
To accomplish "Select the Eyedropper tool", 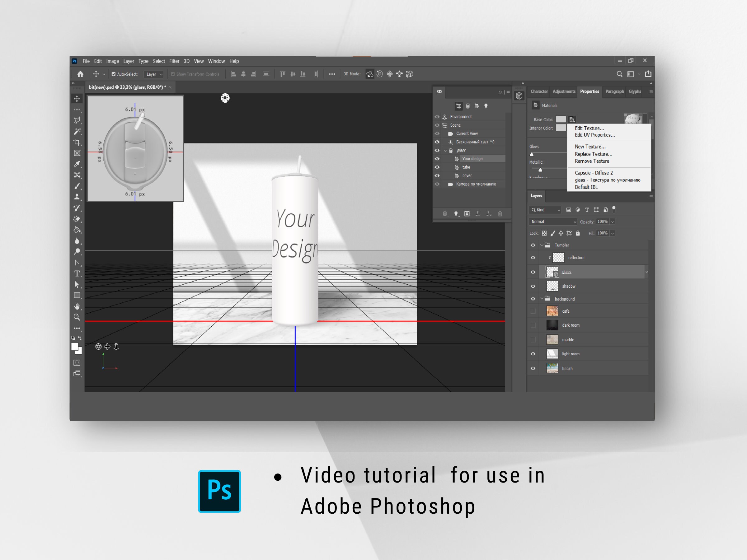I will [77, 164].
